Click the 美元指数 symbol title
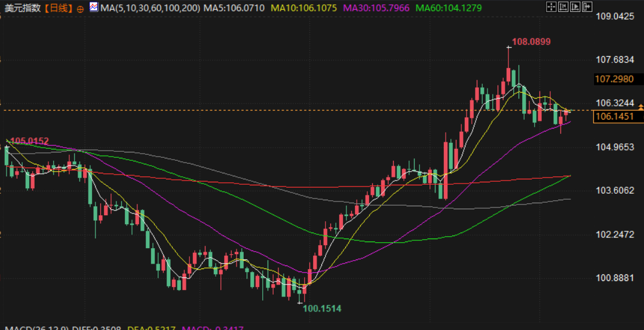Viewport: 644px width, 330px height. [22, 8]
